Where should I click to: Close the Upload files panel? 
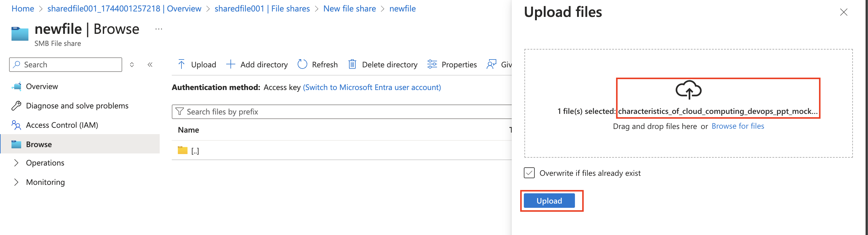(x=844, y=12)
